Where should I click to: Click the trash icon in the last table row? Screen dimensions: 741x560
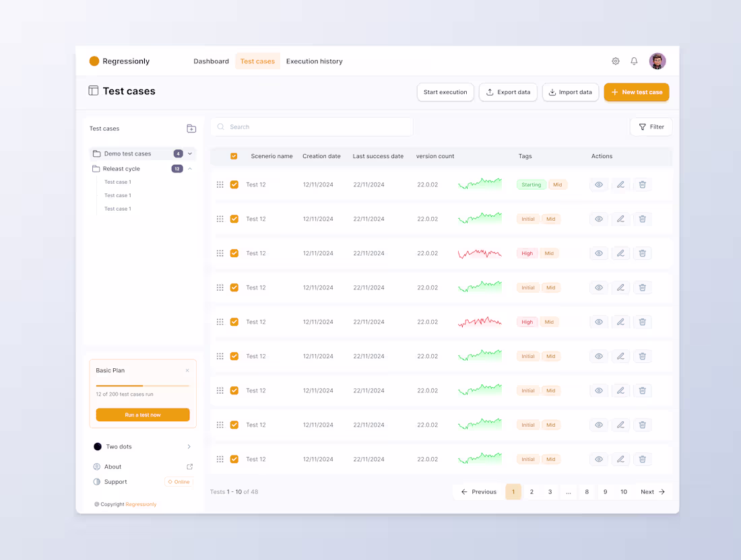(x=642, y=459)
